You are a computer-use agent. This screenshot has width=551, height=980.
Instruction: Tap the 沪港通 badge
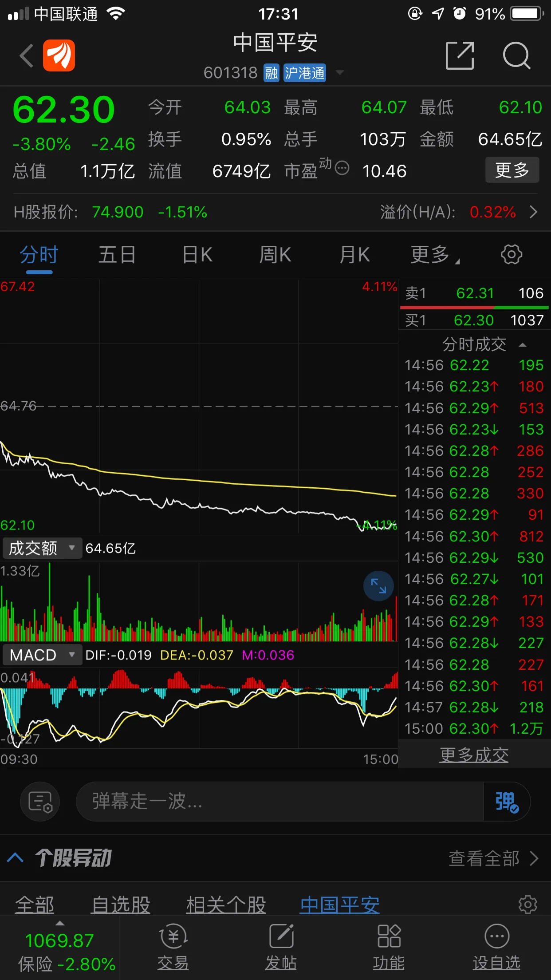(305, 73)
